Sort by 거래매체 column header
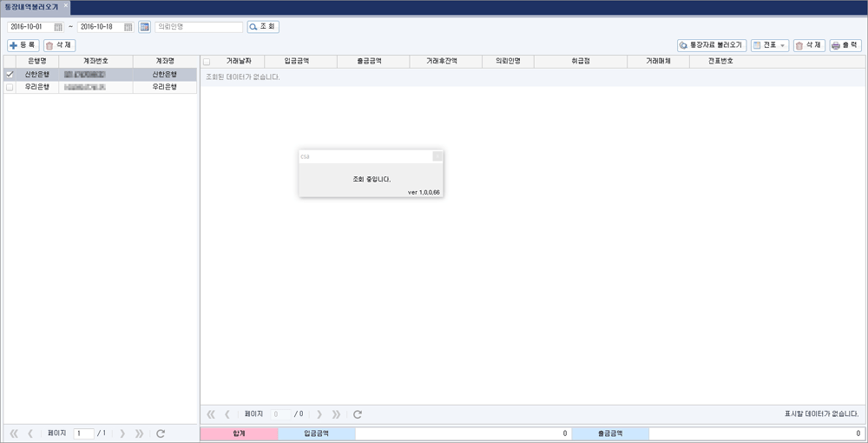 [x=658, y=62]
